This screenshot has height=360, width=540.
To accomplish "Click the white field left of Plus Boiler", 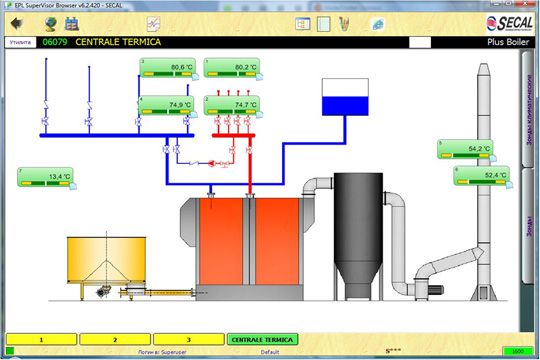I will tap(420, 42).
